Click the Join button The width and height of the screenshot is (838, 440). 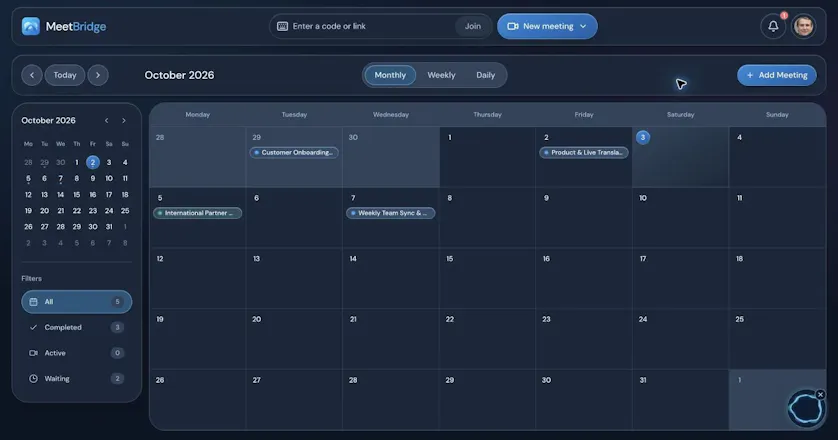pos(472,26)
